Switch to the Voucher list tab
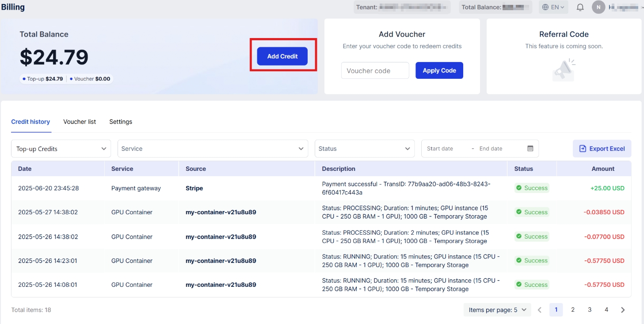Image resolution: width=644 pixels, height=324 pixels. pos(80,122)
